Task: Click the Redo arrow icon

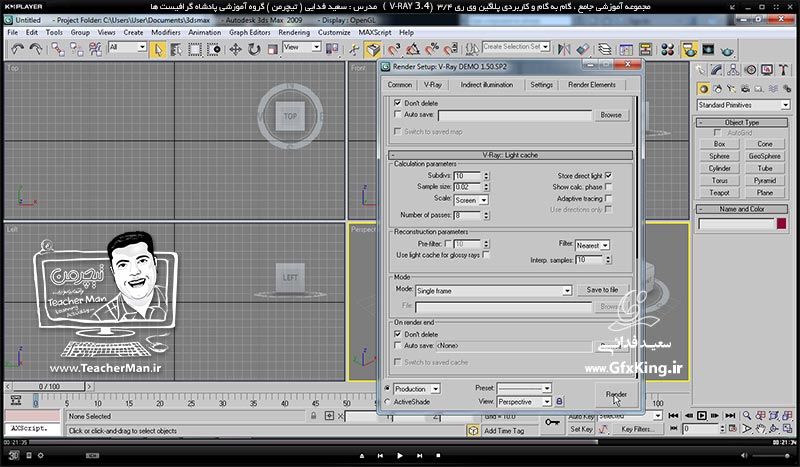Action: [36, 49]
